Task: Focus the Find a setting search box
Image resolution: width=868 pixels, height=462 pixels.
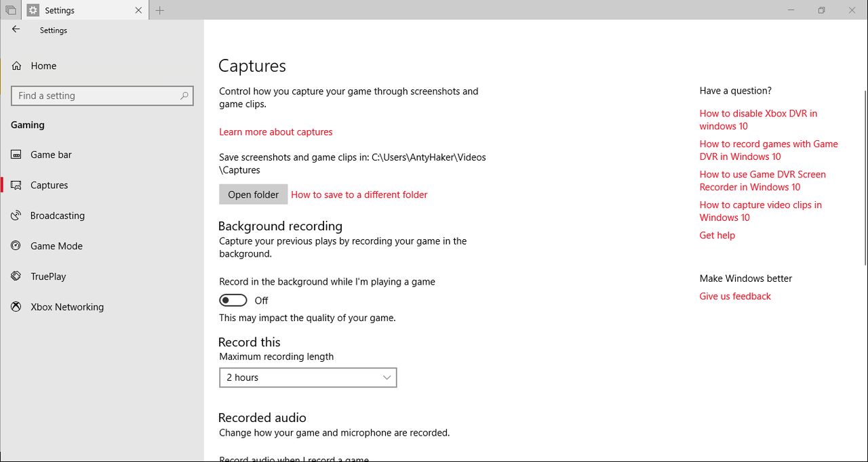Action: [95, 96]
